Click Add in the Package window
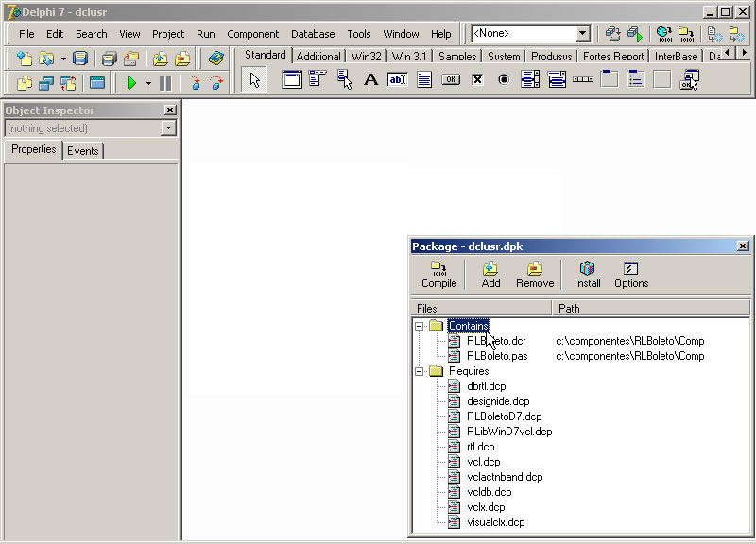The width and height of the screenshot is (756, 544). [x=490, y=274]
